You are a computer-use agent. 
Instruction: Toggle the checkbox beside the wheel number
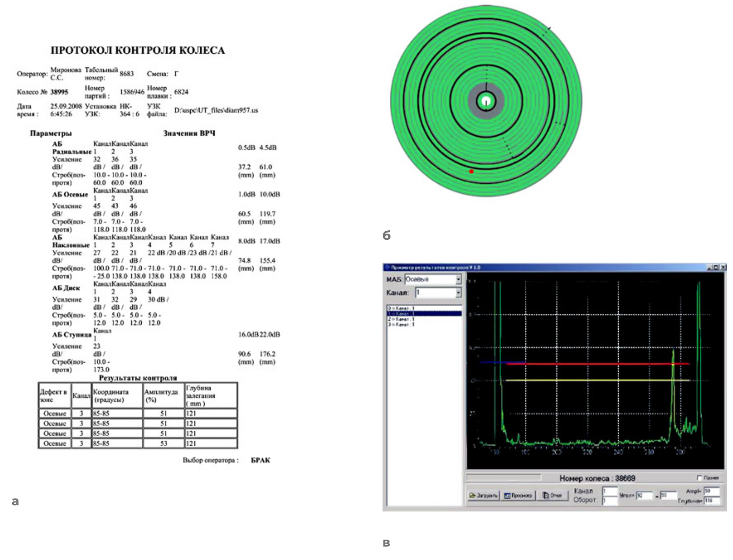tap(699, 478)
